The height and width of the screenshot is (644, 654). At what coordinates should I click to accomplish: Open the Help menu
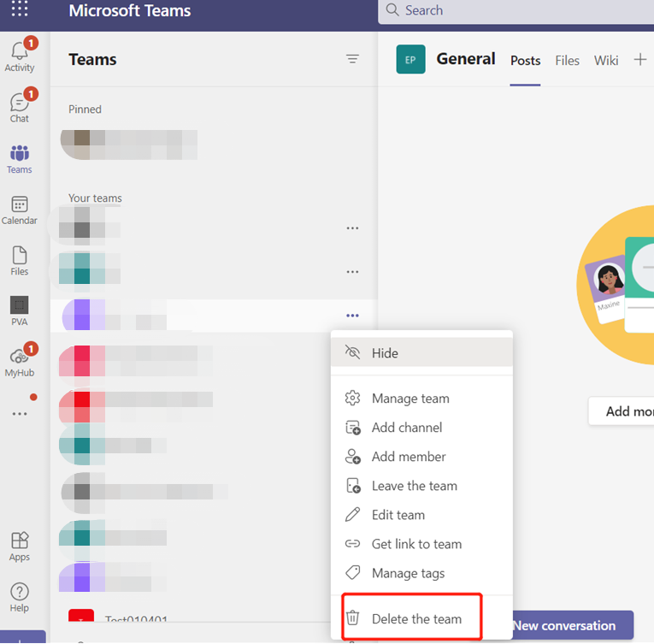pyautogui.click(x=19, y=598)
